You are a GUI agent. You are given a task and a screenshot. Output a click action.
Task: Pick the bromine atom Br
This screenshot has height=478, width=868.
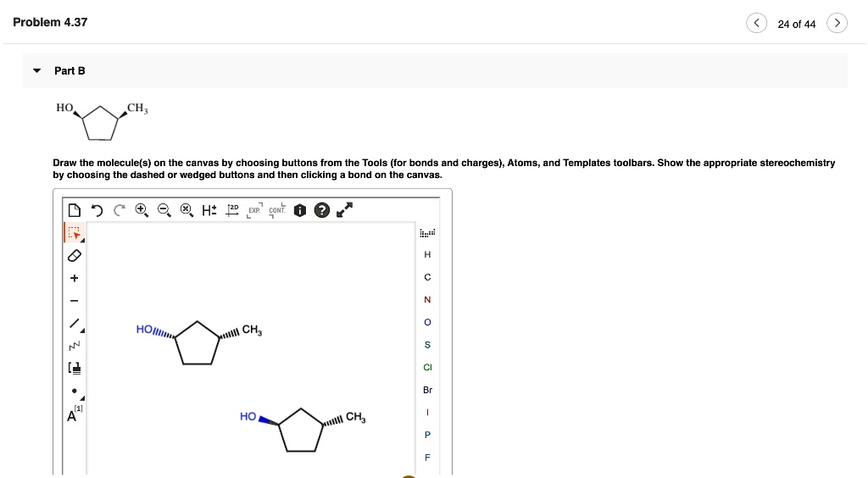coord(427,390)
